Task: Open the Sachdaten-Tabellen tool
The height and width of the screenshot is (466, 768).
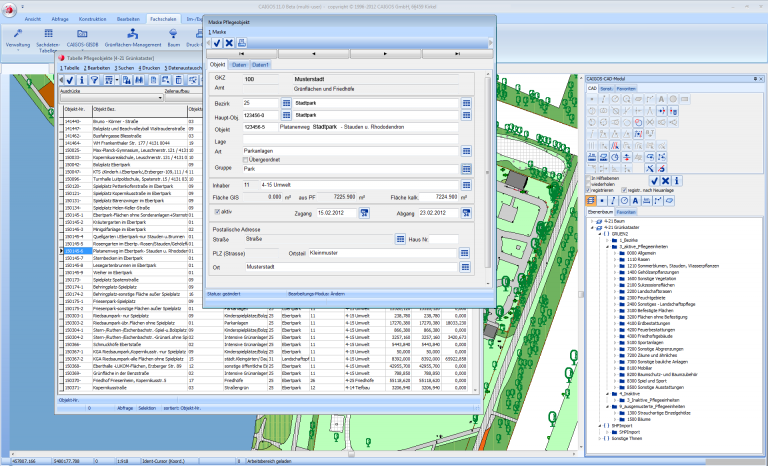Action: click(50, 34)
